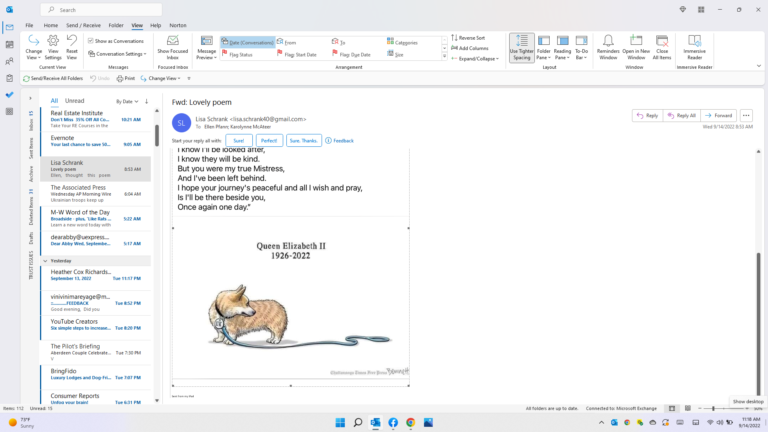
Task: Open To-Do Bar dropdown
Action: point(581,48)
